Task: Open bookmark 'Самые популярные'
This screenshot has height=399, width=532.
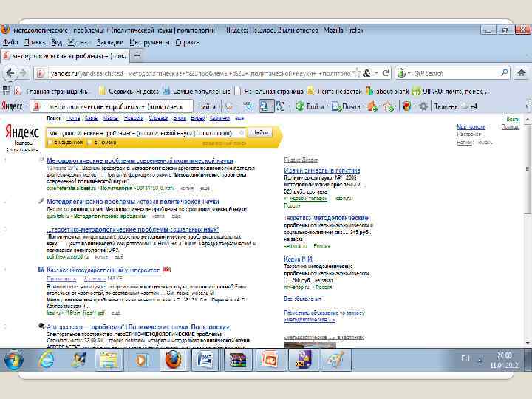Action: 197,91
